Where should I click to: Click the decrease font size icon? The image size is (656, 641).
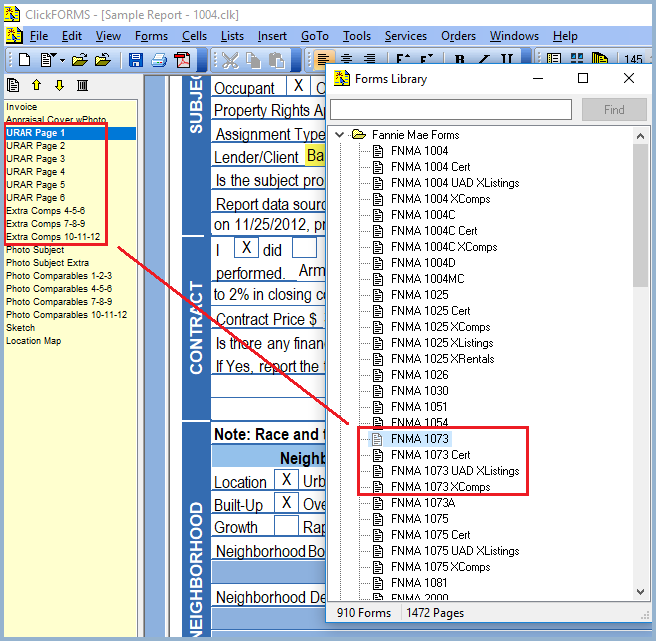coord(427,59)
